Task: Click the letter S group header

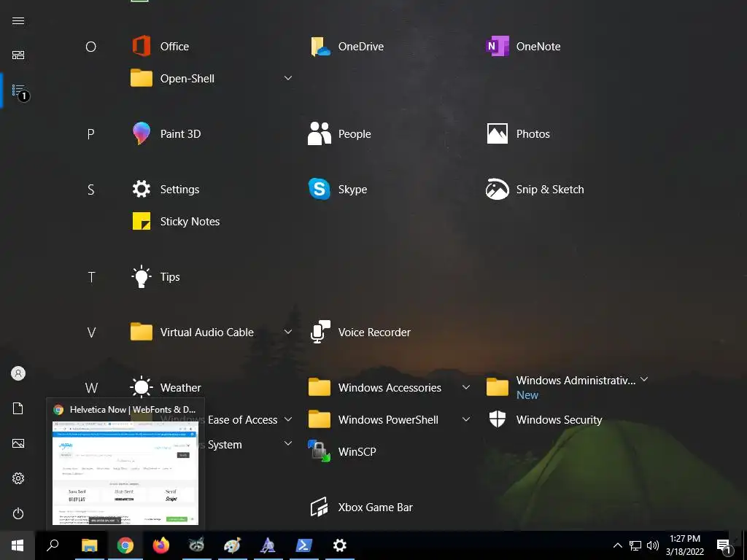Action: click(x=90, y=190)
